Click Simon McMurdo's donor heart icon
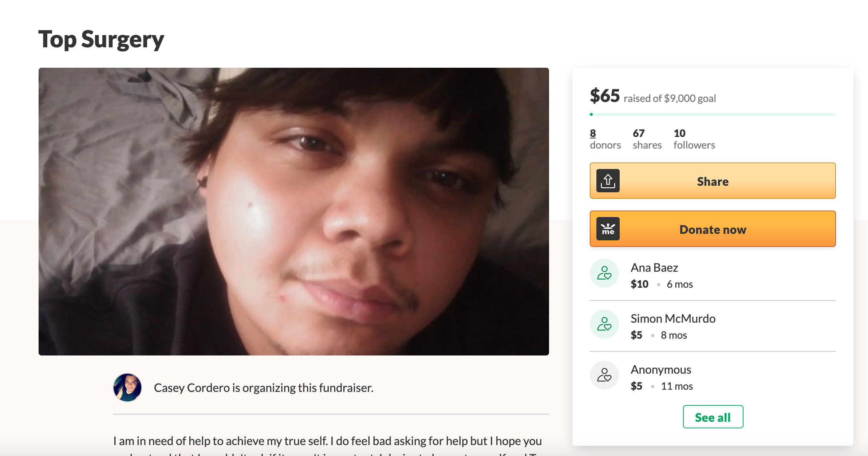The image size is (868, 456). [x=604, y=324]
